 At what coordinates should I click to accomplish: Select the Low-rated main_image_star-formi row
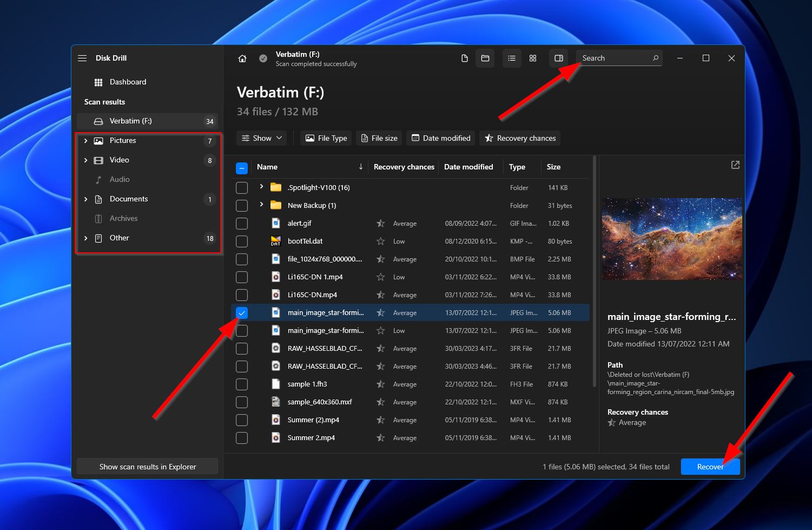(410, 331)
